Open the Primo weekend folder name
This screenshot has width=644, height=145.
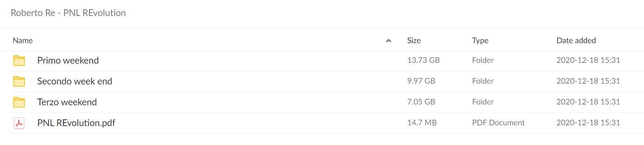pos(68,61)
